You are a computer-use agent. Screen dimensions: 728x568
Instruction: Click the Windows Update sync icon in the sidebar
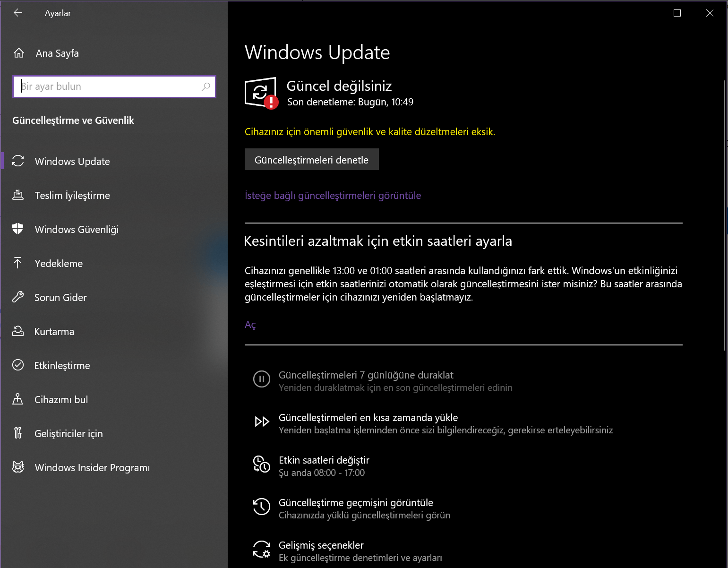18,161
